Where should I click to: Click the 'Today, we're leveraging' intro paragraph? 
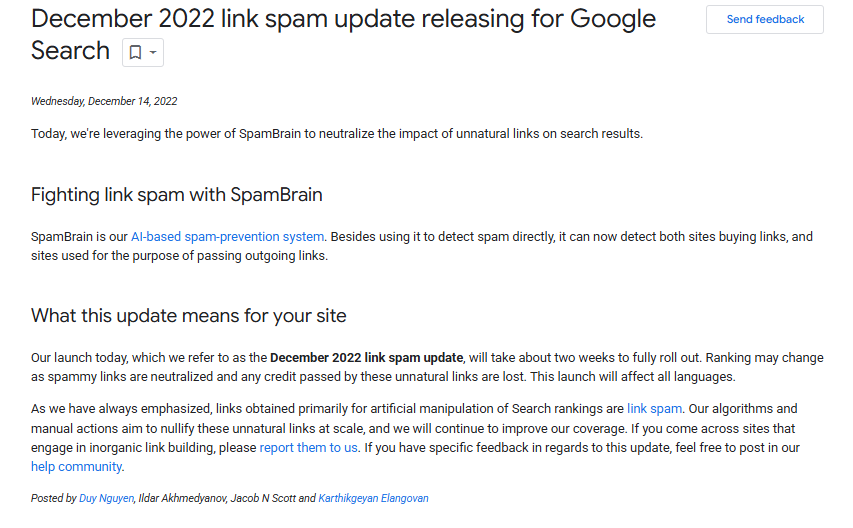pyautogui.click(x=337, y=134)
